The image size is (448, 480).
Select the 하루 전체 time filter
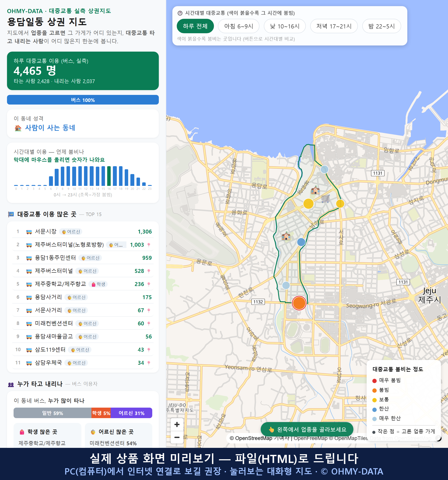click(195, 26)
